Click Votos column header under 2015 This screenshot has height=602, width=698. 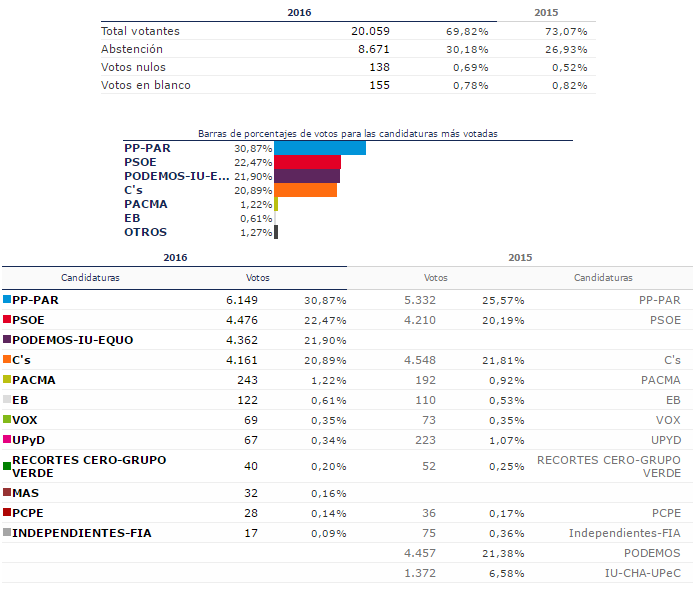[x=435, y=278]
